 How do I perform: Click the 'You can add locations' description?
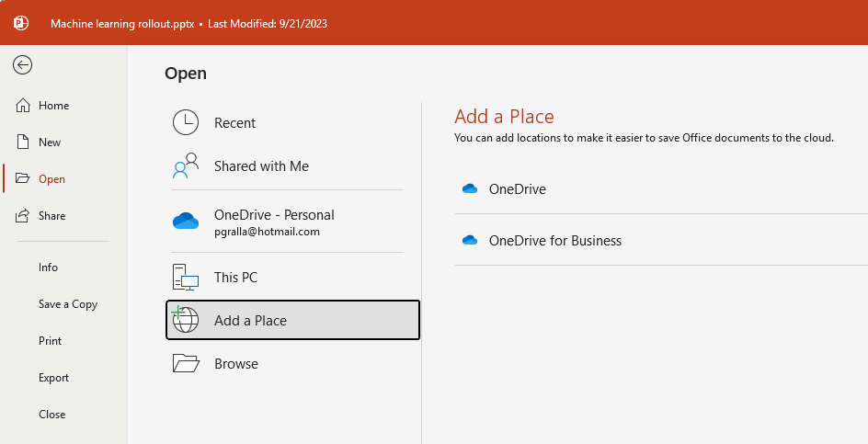[x=644, y=138]
